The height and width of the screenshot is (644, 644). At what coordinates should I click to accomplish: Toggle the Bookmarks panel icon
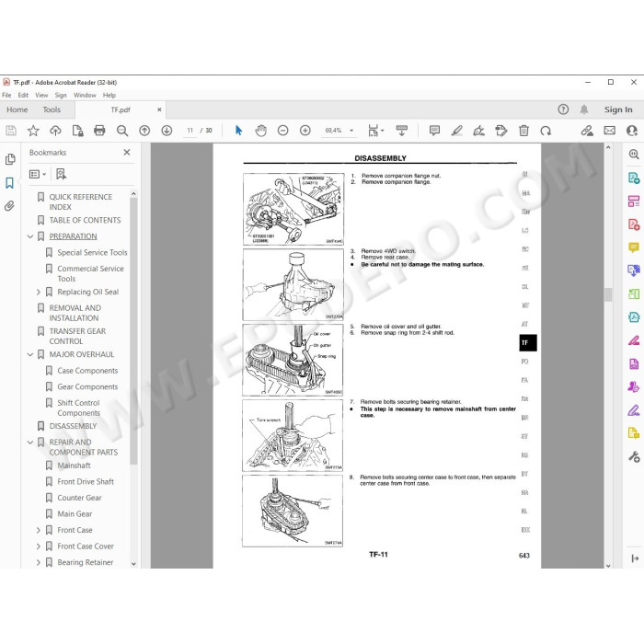pyautogui.click(x=10, y=183)
